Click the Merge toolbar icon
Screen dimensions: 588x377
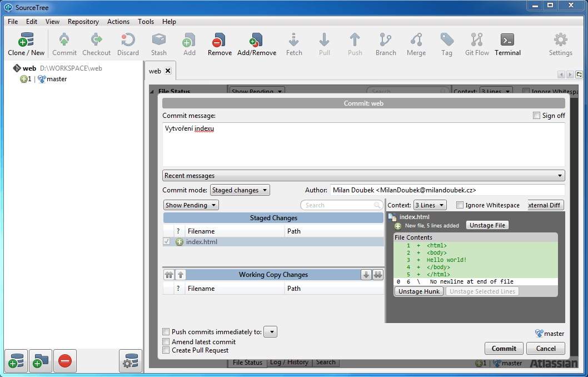(x=416, y=44)
